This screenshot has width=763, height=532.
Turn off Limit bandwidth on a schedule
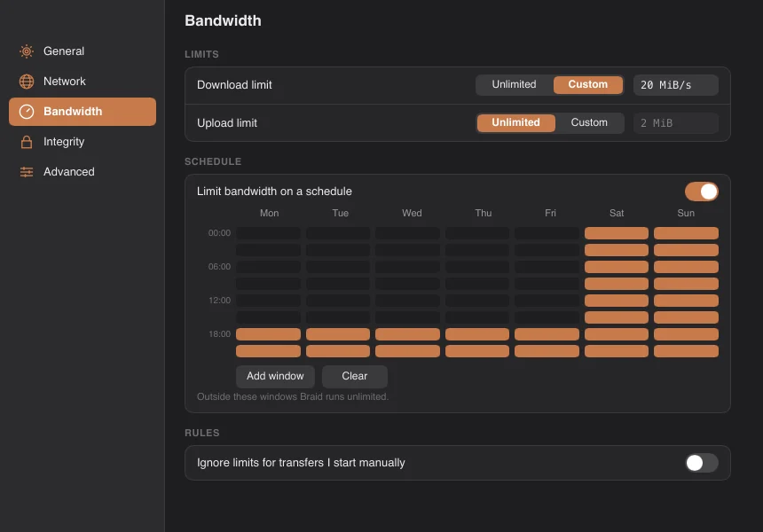click(x=701, y=192)
